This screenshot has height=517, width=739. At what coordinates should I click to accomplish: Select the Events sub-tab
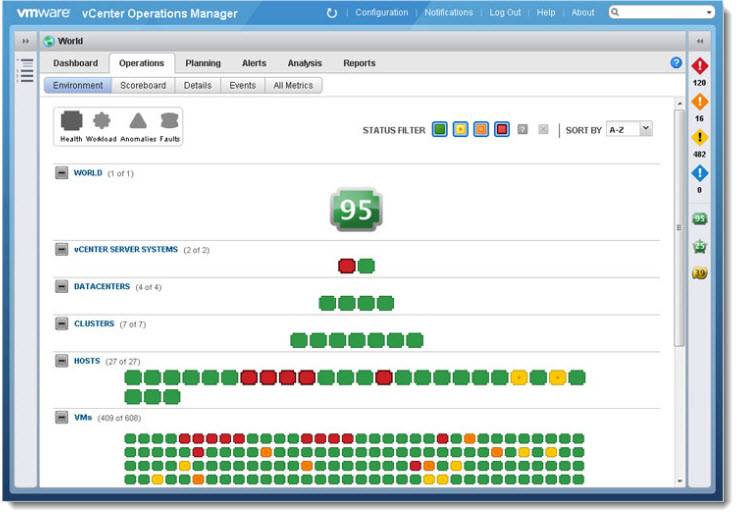click(x=243, y=85)
